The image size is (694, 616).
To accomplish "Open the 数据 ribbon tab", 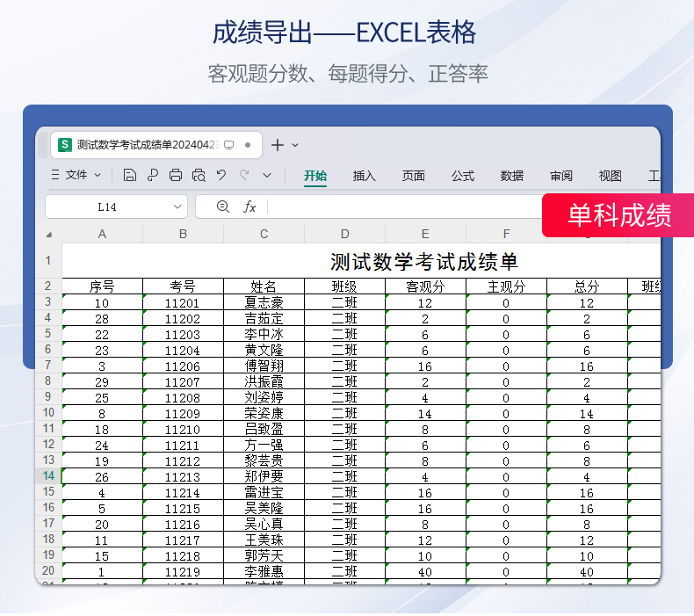I will tap(512, 176).
